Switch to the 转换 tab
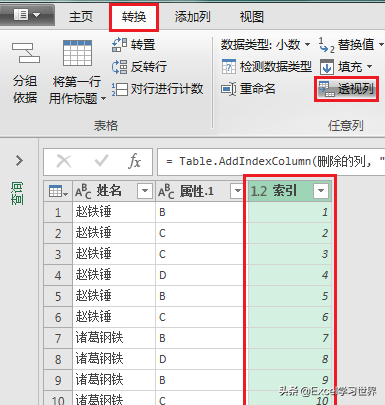This screenshot has height=405, width=385. coord(134,17)
